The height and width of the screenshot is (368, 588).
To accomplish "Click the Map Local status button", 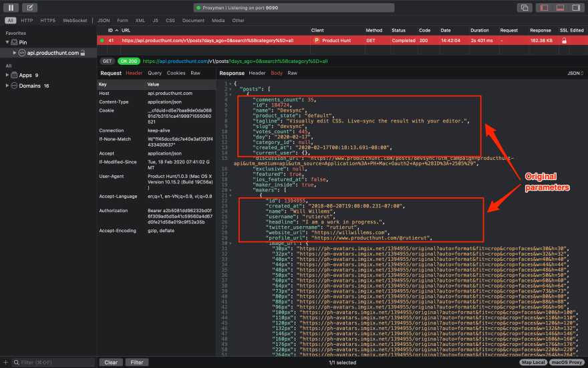I will [x=533, y=363].
